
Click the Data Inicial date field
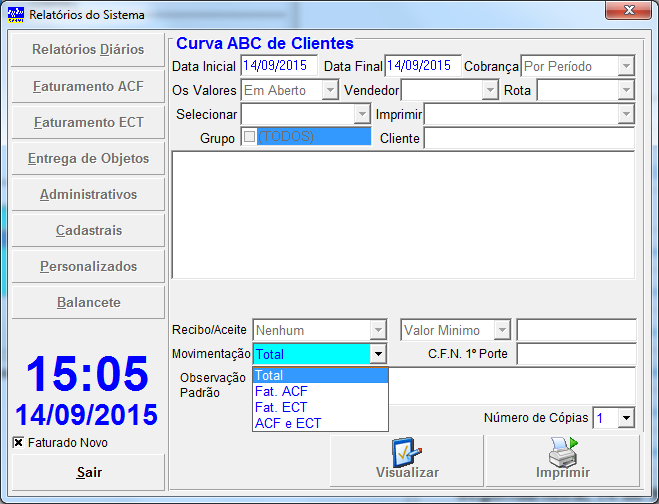(279, 66)
